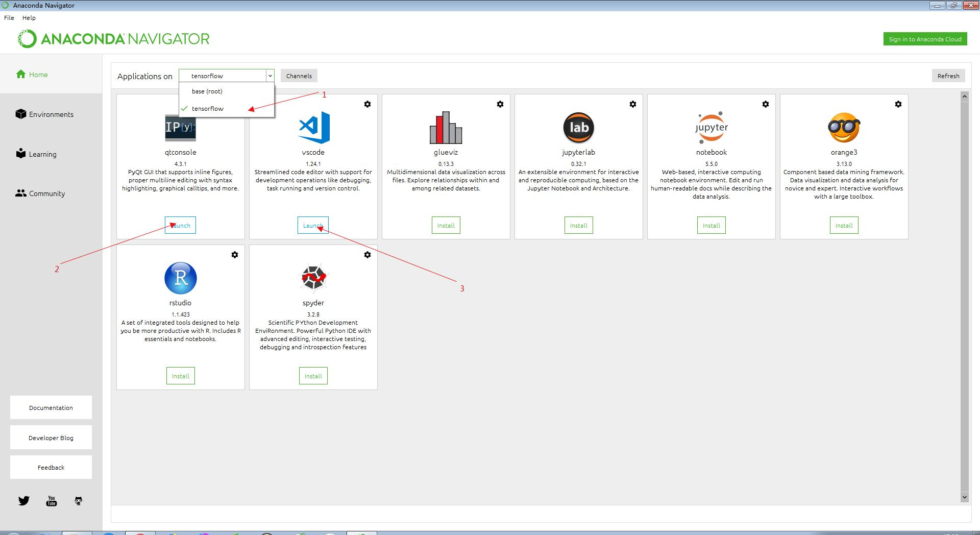The image size is (980, 535).
Task: Open the Learning section in the sidebar
Action: point(42,154)
